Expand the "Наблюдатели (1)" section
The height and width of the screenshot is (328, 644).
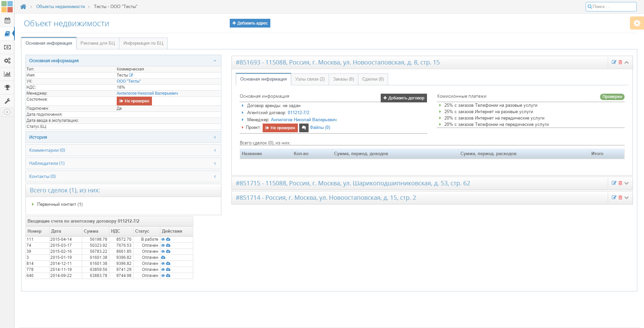[123, 163]
